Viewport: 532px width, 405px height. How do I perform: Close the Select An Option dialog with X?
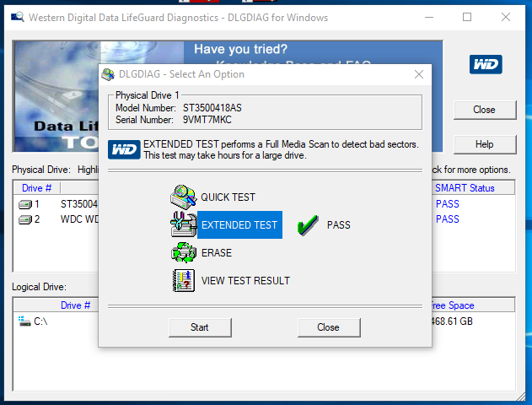tap(418, 74)
